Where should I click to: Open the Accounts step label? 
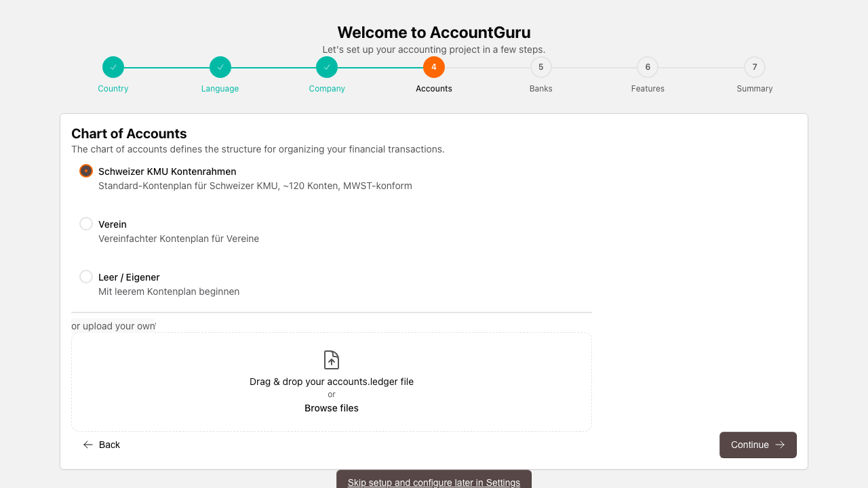click(434, 89)
